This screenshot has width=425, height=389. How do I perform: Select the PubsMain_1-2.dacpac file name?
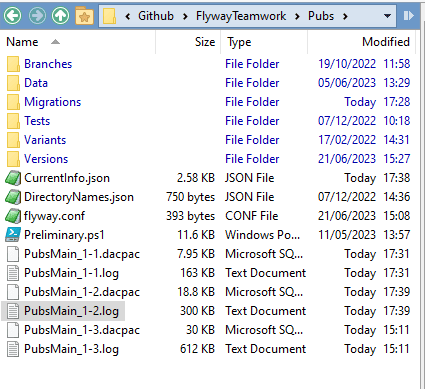[82, 292]
